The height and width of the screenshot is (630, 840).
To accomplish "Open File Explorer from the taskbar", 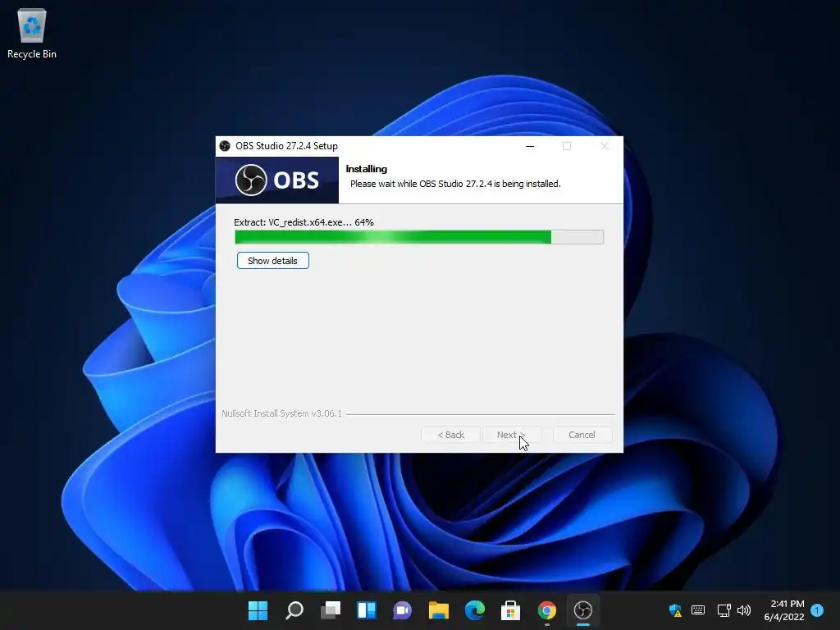I will (439, 610).
